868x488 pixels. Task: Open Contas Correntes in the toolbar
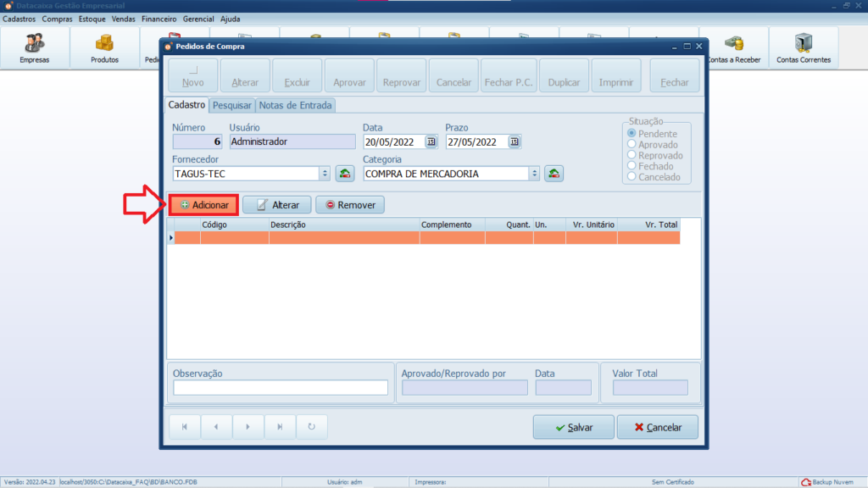[803, 47]
